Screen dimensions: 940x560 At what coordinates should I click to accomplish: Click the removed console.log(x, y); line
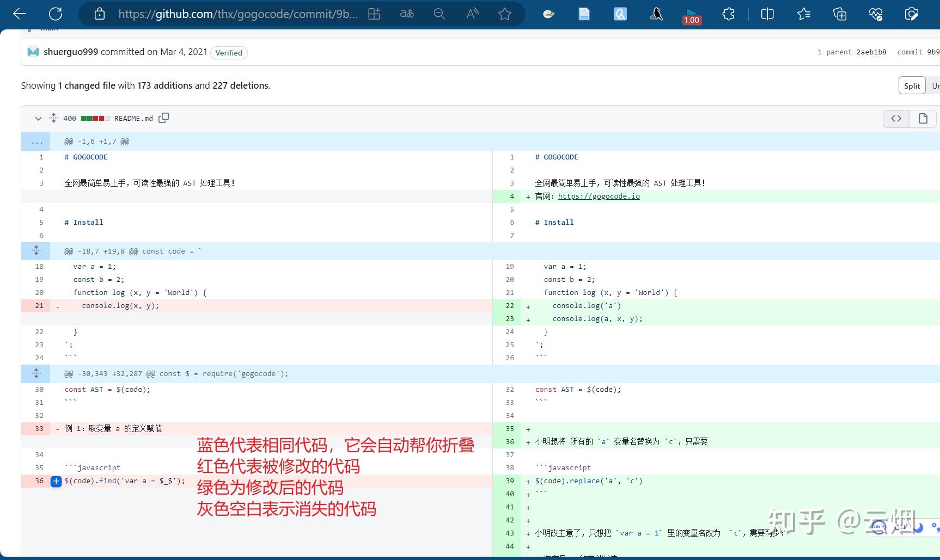coord(120,306)
